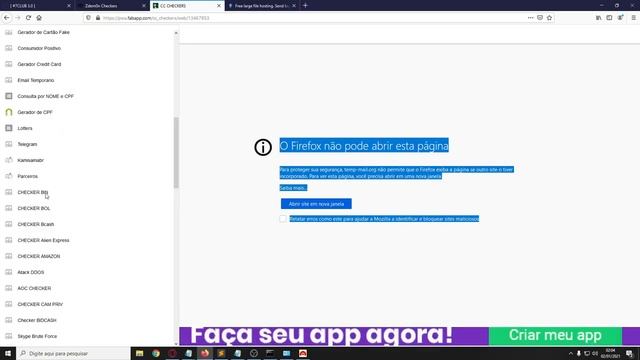Open the Gerador de Cartão Fake item
This screenshot has height=360, width=640.
[43, 32]
